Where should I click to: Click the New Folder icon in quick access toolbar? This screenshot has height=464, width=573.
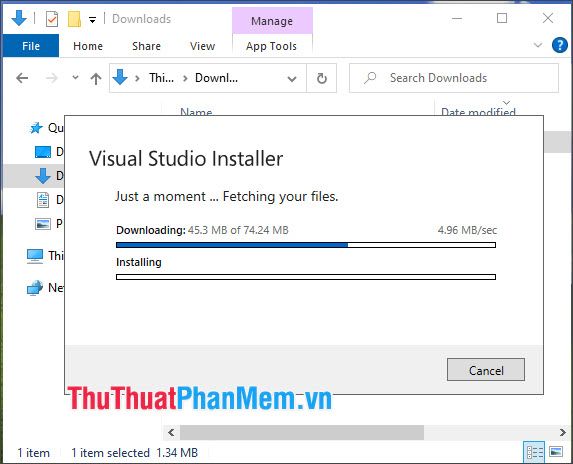pyautogui.click(x=74, y=19)
